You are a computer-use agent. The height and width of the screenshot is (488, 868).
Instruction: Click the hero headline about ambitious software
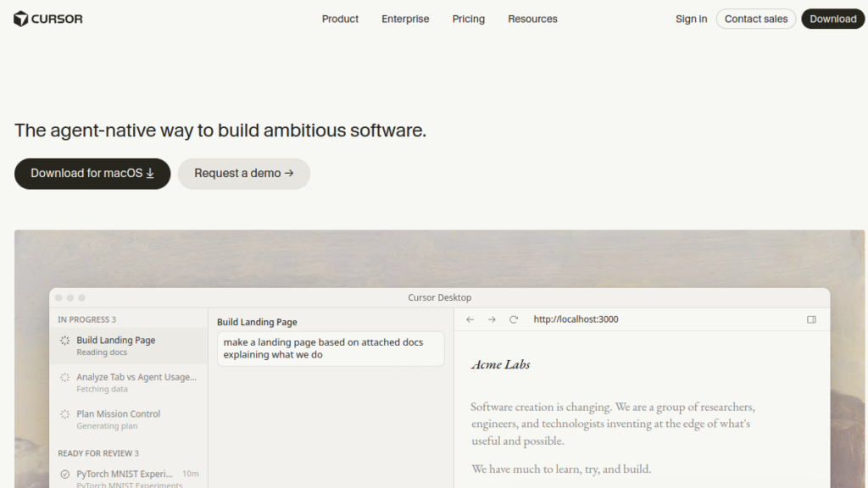220,130
